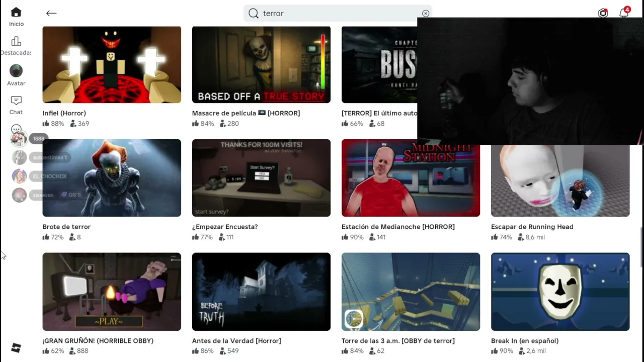This screenshot has width=644, height=362.
Task: Open El último autobús game thumbnail
Action: pyautogui.click(x=379, y=65)
